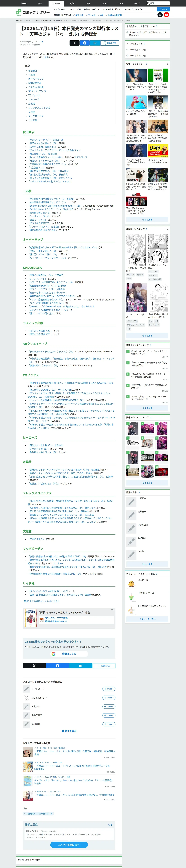Open 『KADOKAWA』 entry in the table of contents
The width and height of the screenshot is (186, 868).
(34, 83)
